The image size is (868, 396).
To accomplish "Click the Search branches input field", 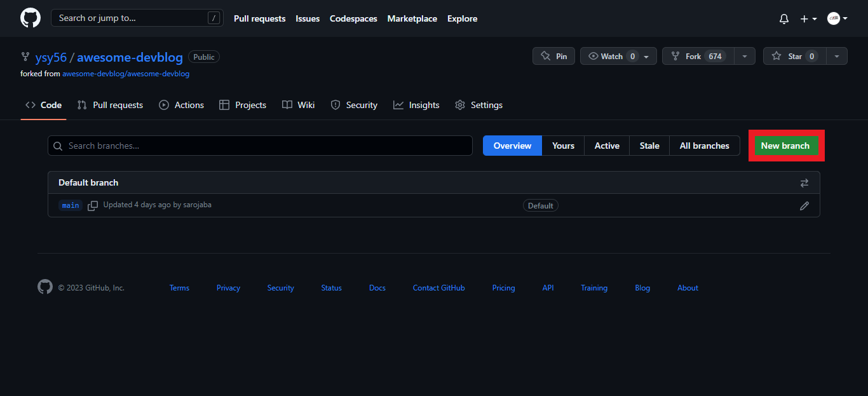I will pos(260,146).
